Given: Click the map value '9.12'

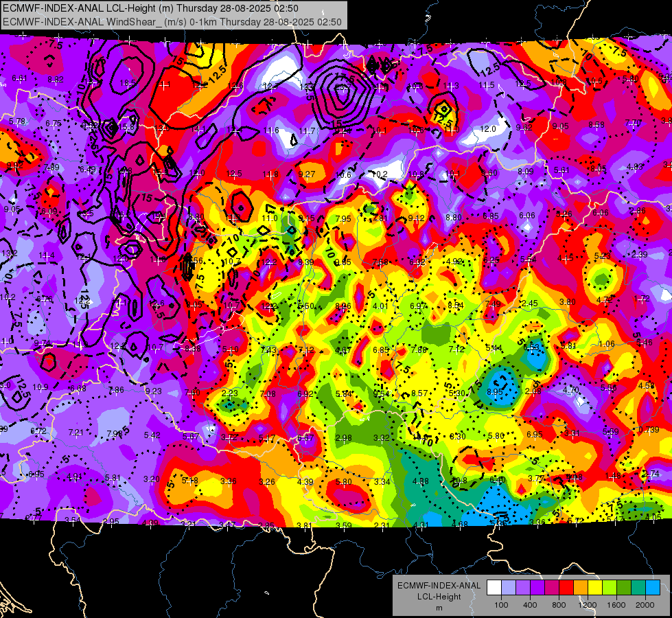Looking at the screenshot, I should [x=416, y=218].
